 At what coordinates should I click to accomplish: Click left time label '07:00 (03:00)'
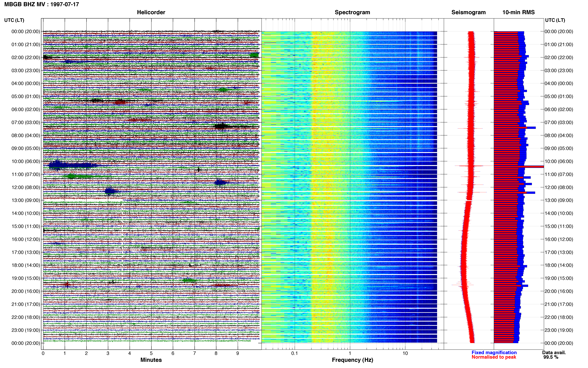pyautogui.click(x=26, y=122)
